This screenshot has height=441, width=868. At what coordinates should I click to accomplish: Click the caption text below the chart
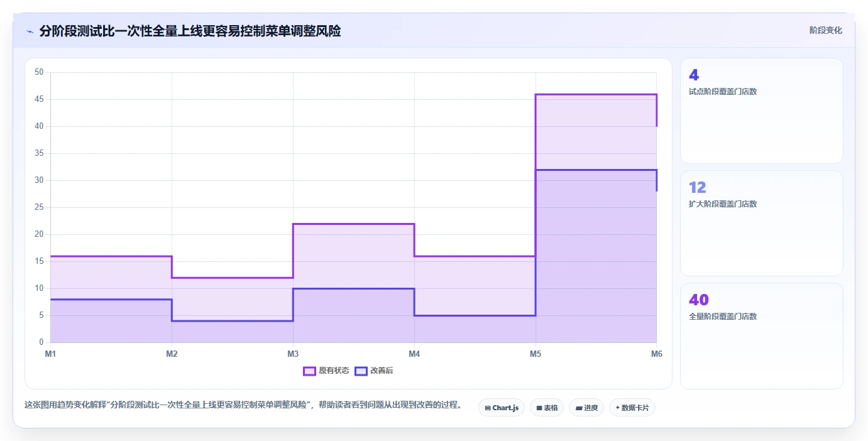point(243,405)
